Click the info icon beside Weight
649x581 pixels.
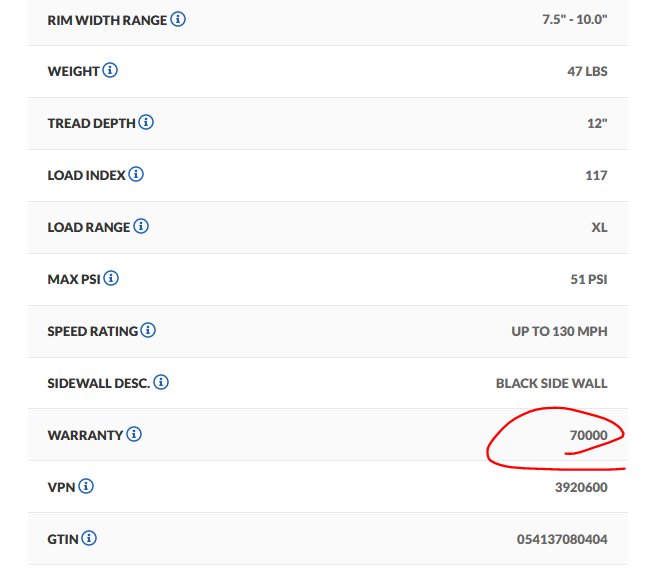pos(110,70)
